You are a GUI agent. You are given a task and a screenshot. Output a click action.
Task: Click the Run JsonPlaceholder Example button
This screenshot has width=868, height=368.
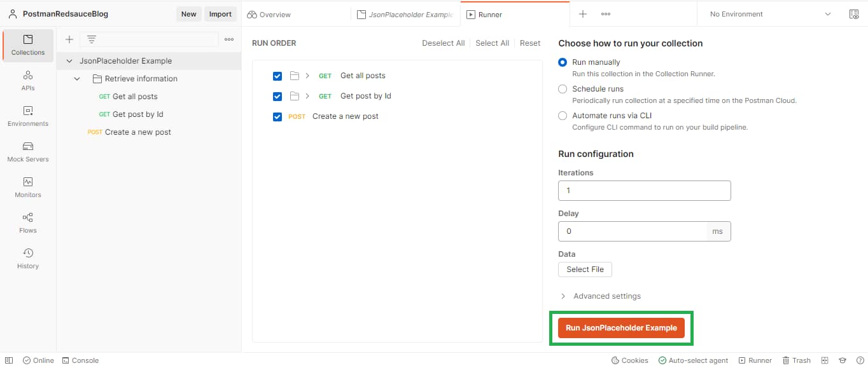click(x=621, y=328)
